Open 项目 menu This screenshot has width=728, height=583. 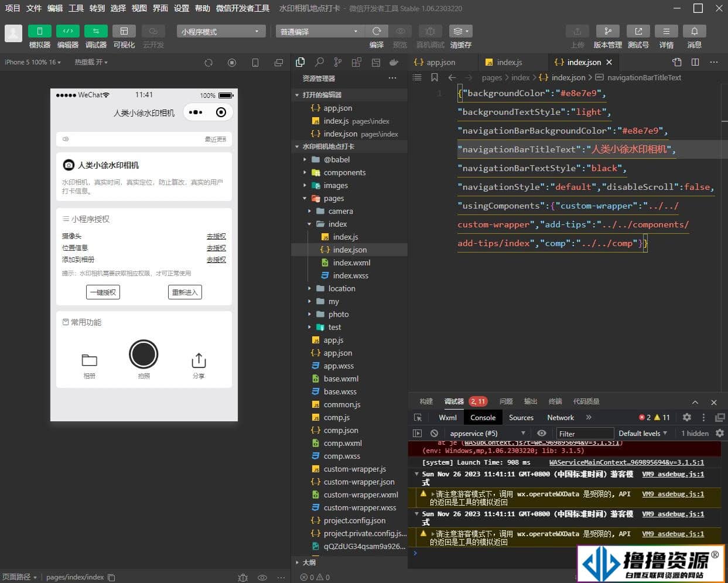[x=12, y=8]
